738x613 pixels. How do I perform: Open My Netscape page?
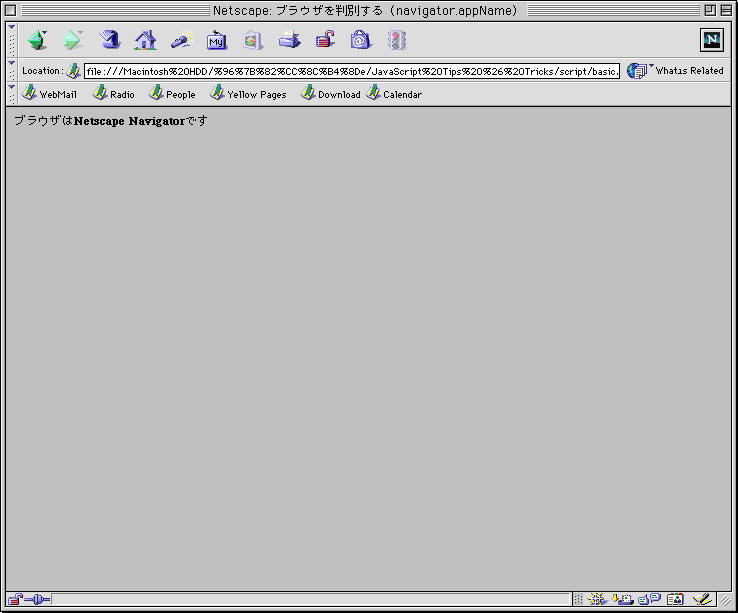click(x=217, y=40)
